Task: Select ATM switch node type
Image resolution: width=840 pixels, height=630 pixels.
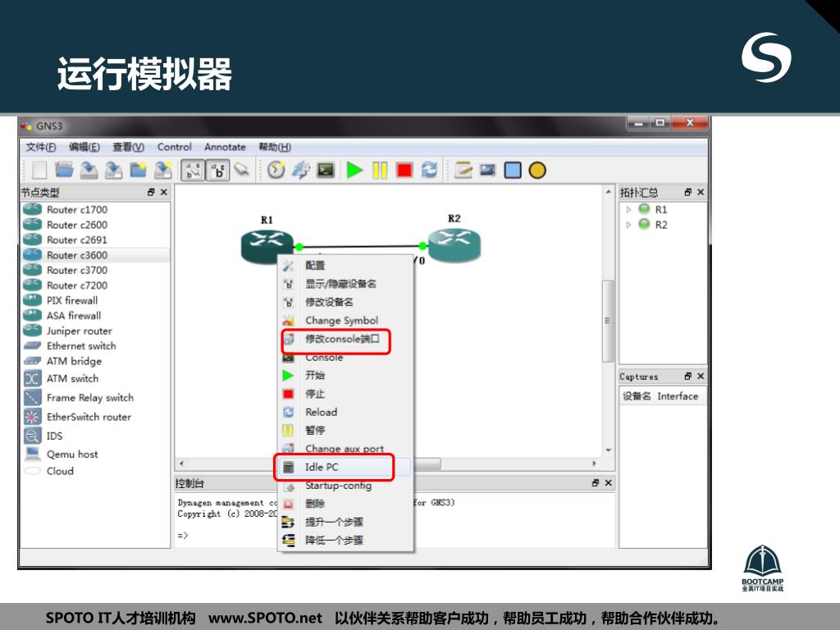Action: [x=95, y=379]
